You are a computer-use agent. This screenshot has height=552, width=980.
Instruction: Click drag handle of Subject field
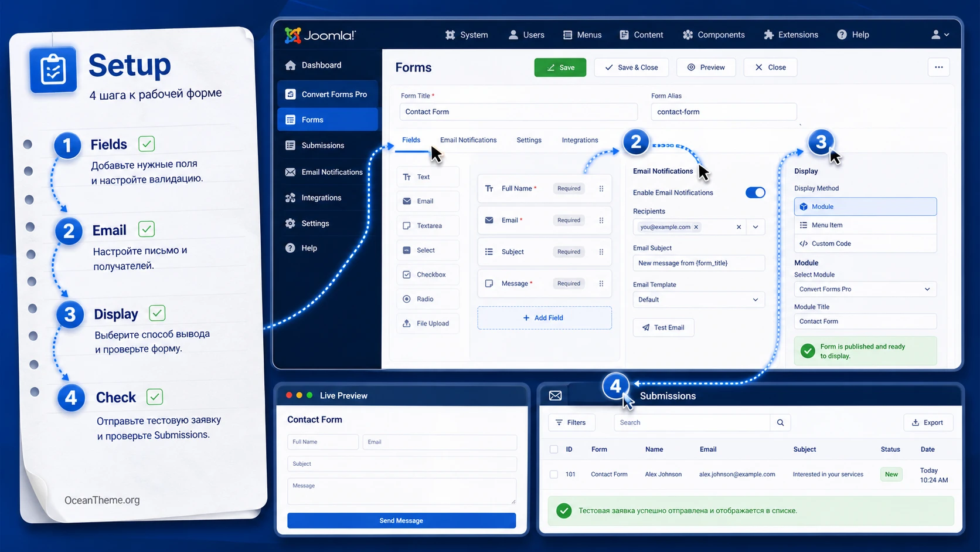(601, 252)
